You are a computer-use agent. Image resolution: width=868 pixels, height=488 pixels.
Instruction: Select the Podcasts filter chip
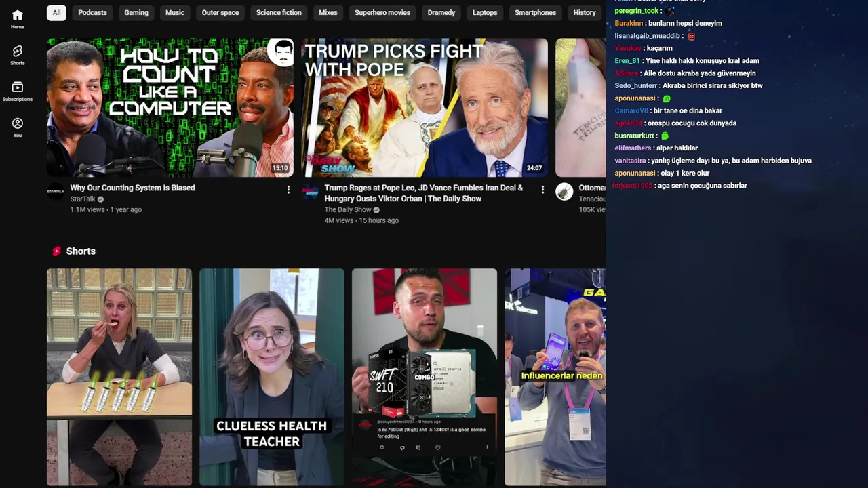pyautogui.click(x=92, y=12)
